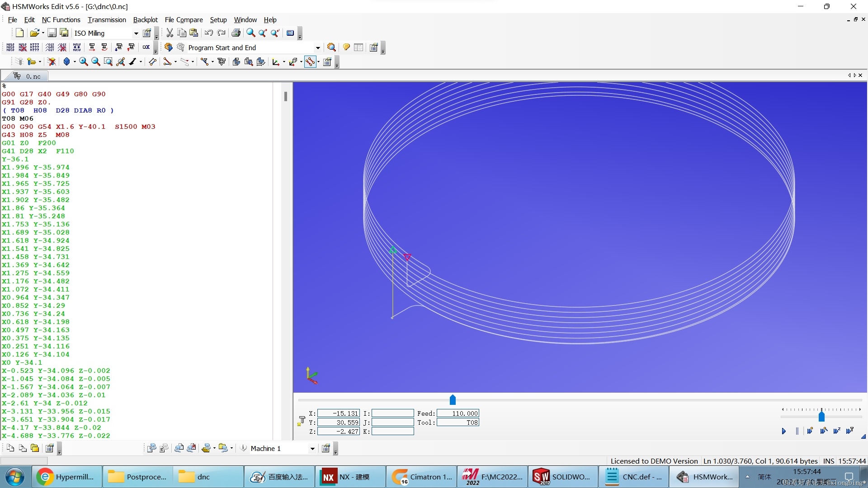868x488 pixels.
Task: Open the Windows Start menu
Action: tap(15, 477)
